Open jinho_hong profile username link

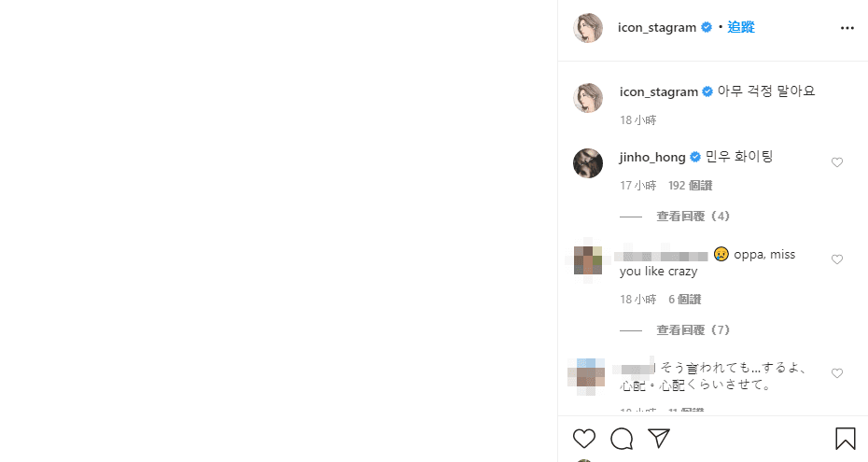point(652,157)
